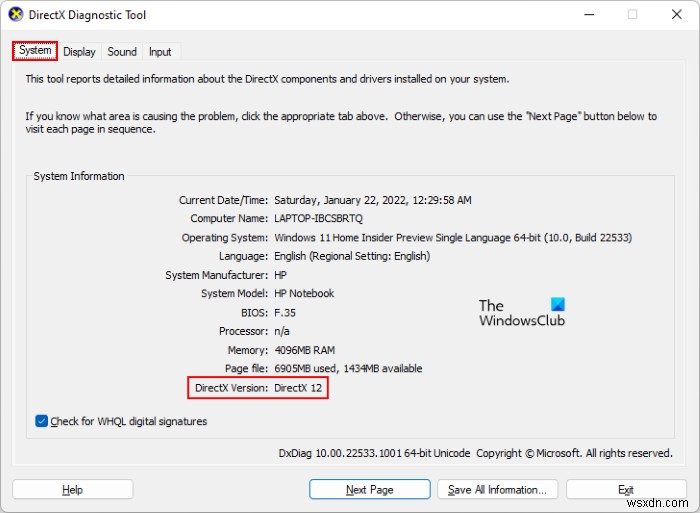
Task: Open the Display tab
Action: pos(79,52)
